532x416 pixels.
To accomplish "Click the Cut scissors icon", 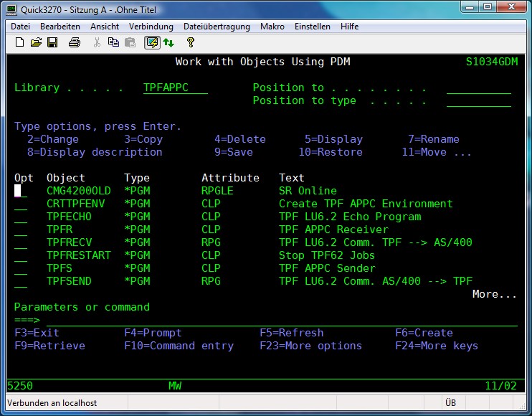I will [x=97, y=42].
